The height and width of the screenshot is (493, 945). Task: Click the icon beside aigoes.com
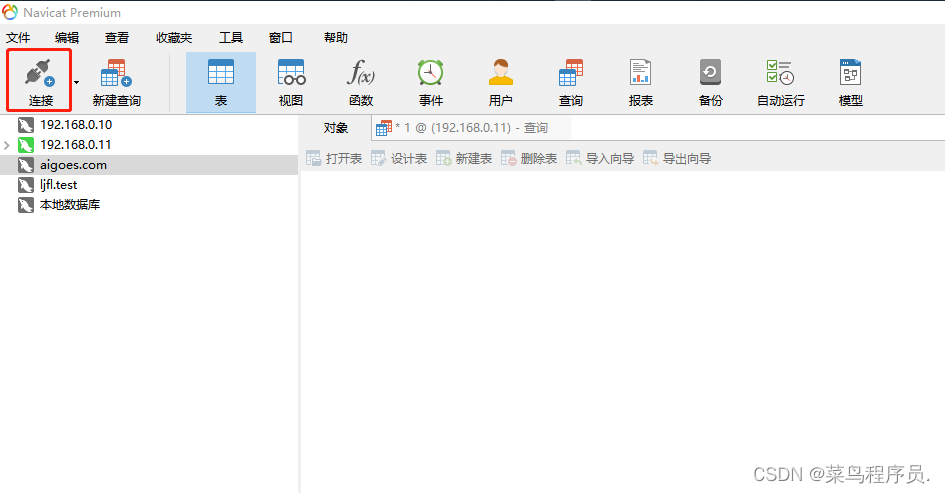(25, 165)
